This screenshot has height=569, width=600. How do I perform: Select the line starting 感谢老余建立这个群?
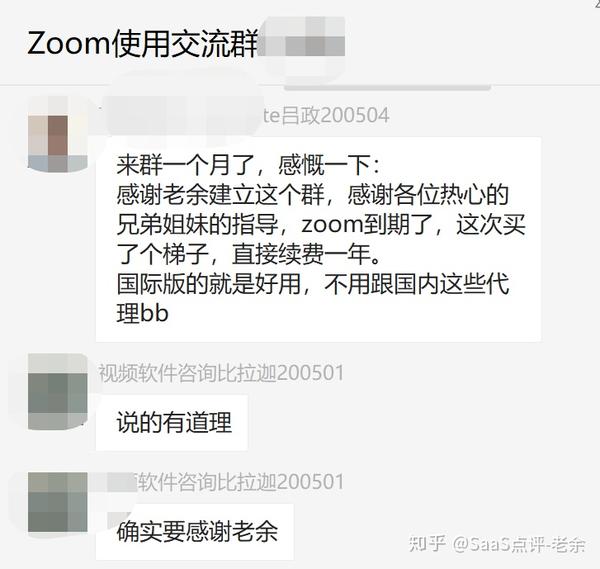(x=313, y=195)
